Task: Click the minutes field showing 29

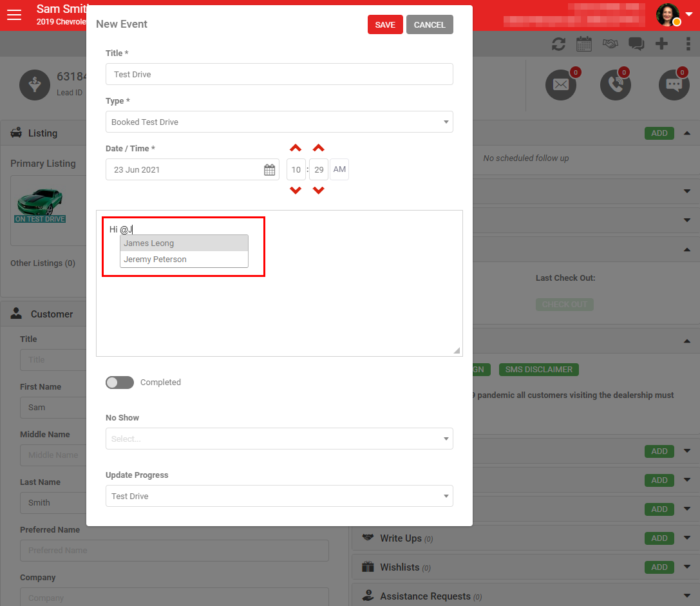Action: (319, 170)
